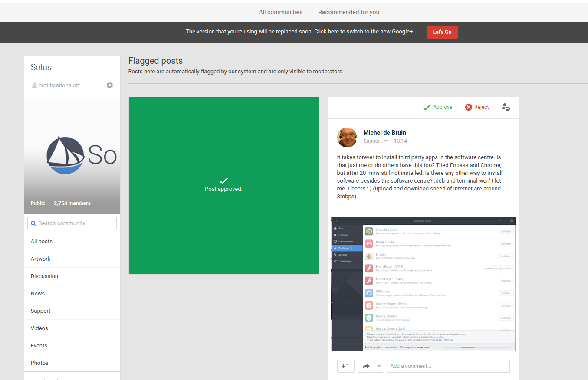This screenshot has width=588, height=380.
Task: Open community settings gear icon
Action: [x=110, y=85]
